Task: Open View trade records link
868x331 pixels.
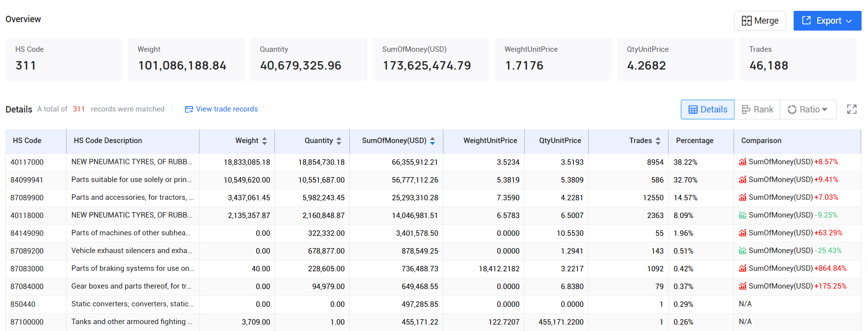Action: [x=221, y=109]
